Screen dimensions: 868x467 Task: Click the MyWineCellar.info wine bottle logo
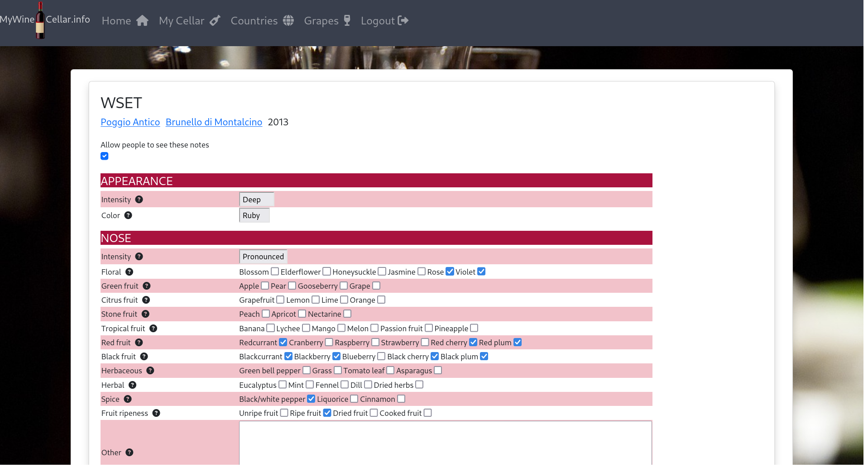pyautogui.click(x=40, y=20)
